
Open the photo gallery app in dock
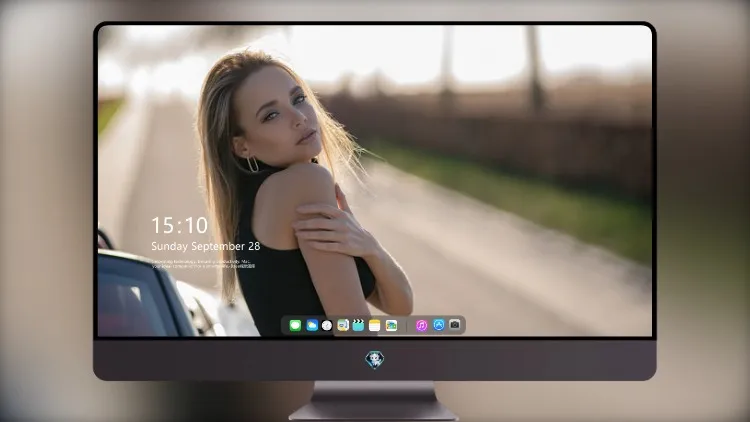pyautogui.click(x=391, y=325)
